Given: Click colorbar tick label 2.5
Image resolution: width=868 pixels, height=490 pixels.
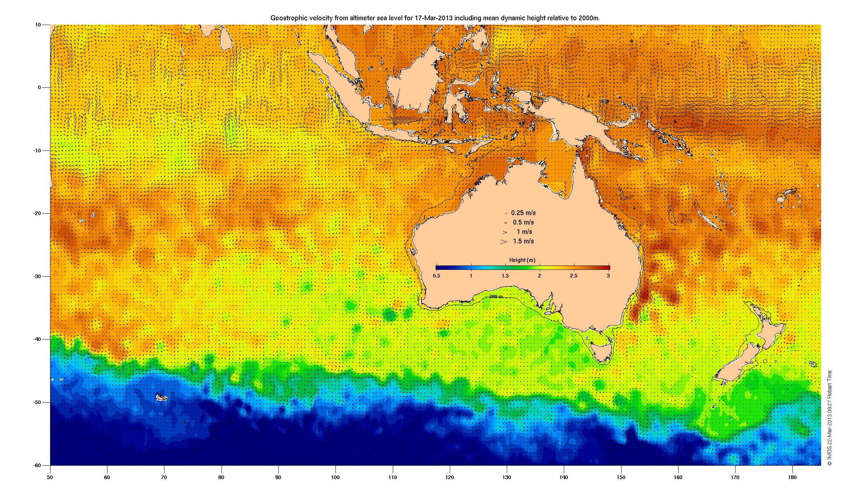Looking at the screenshot, I should (x=574, y=276).
